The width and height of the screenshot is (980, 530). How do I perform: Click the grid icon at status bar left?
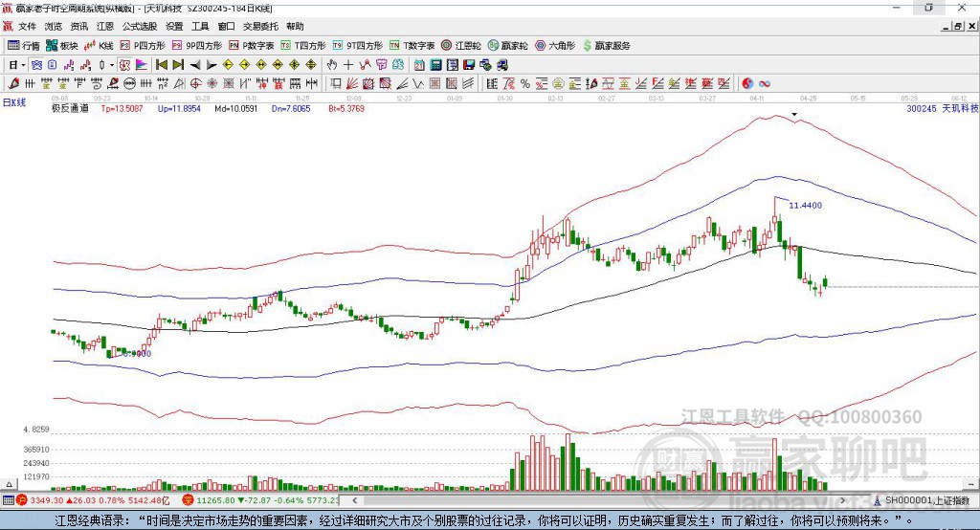click(x=8, y=500)
